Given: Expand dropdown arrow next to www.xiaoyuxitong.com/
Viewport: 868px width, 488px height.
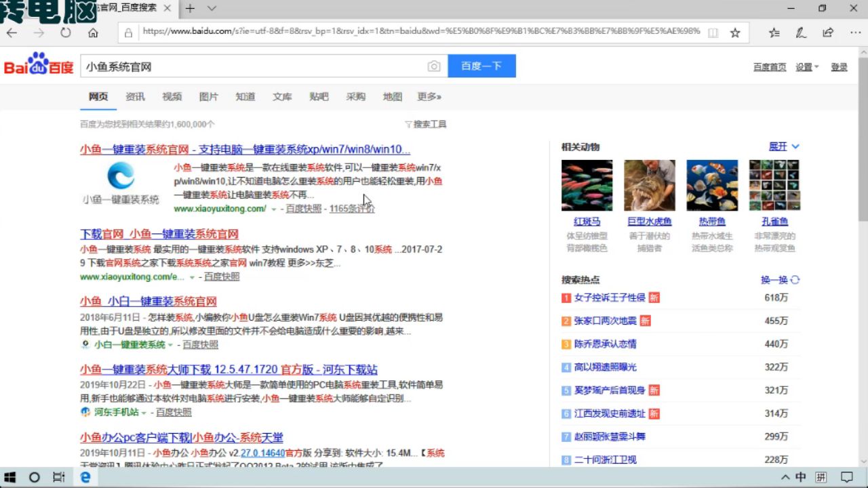Looking at the screenshot, I should click(274, 209).
